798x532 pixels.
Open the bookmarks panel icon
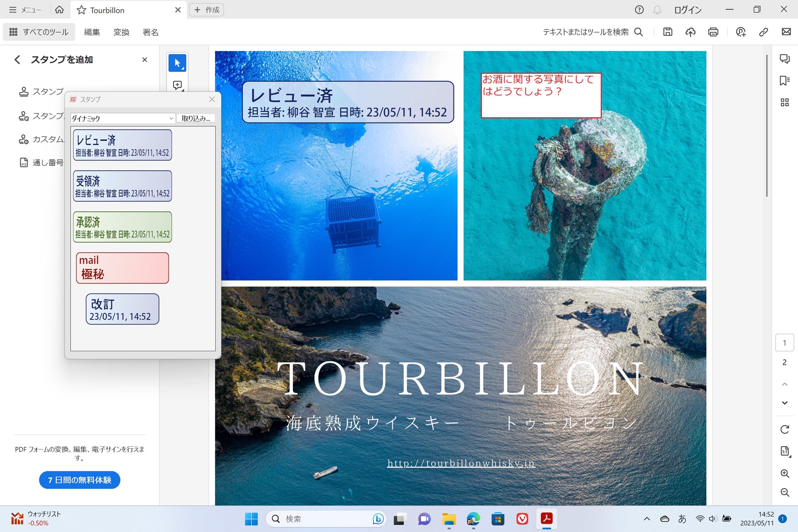(785, 81)
